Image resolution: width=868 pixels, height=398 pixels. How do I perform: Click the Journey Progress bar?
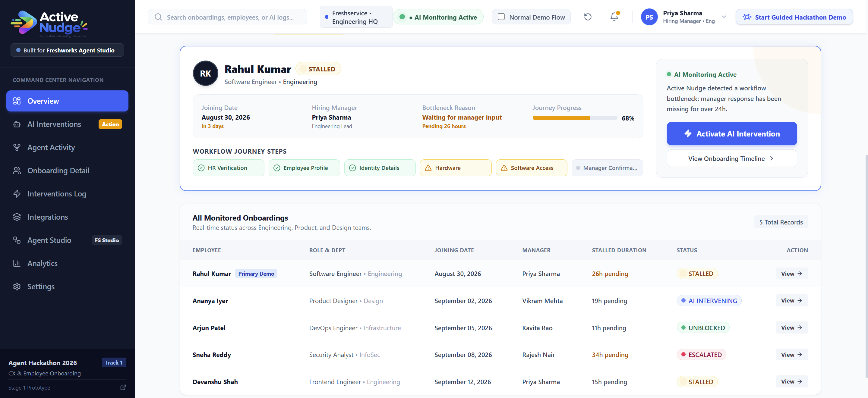575,118
